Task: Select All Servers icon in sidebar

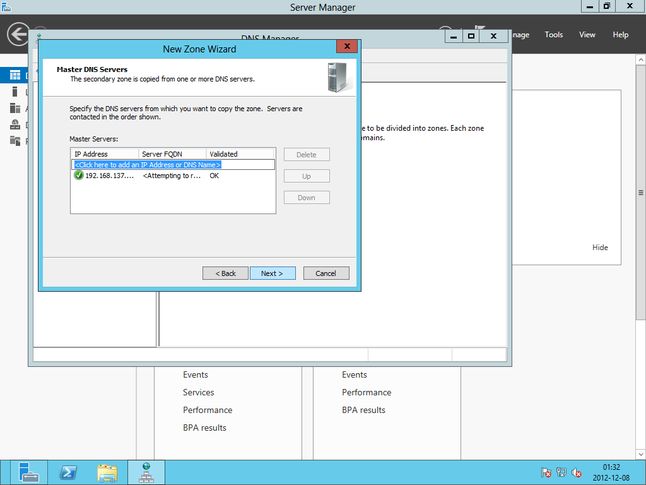Action: (x=15, y=108)
